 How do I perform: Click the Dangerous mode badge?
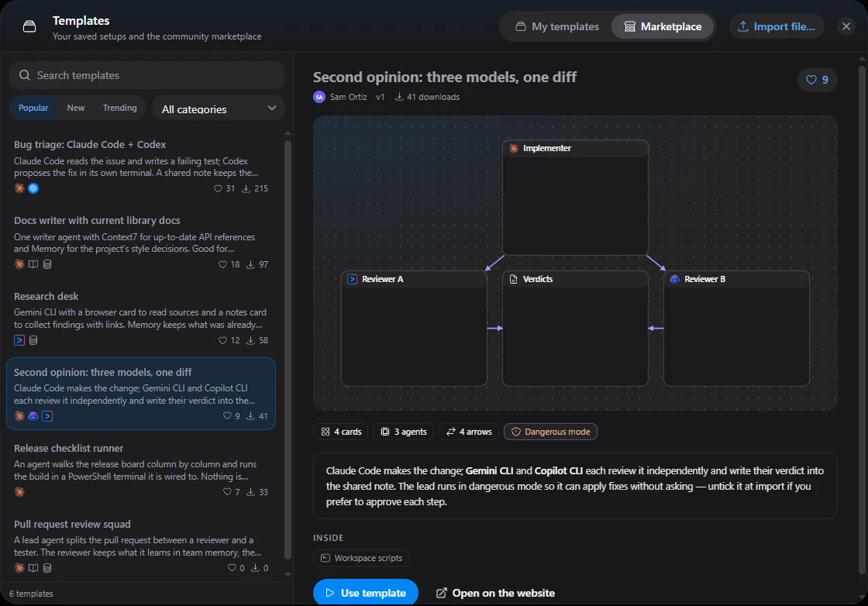[550, 432]
